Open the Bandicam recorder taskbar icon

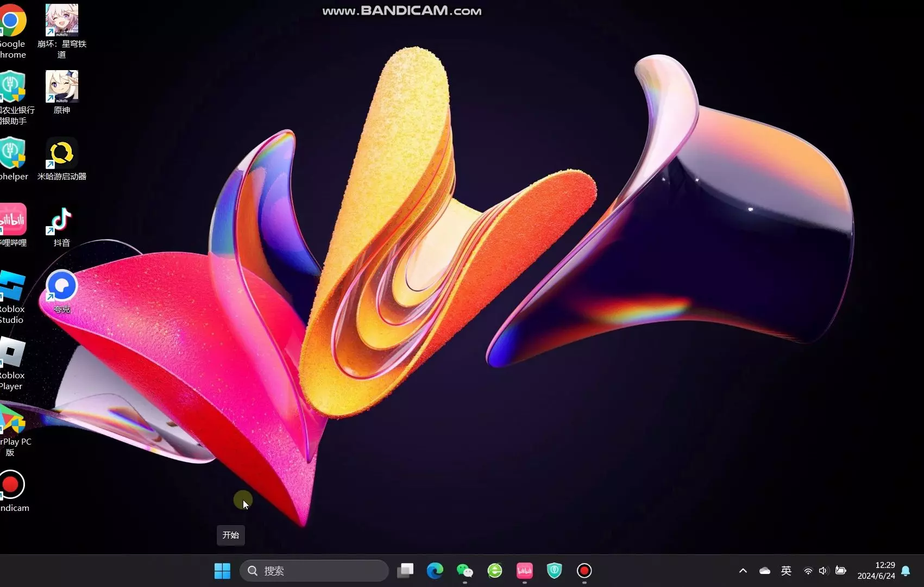[584, 571]
